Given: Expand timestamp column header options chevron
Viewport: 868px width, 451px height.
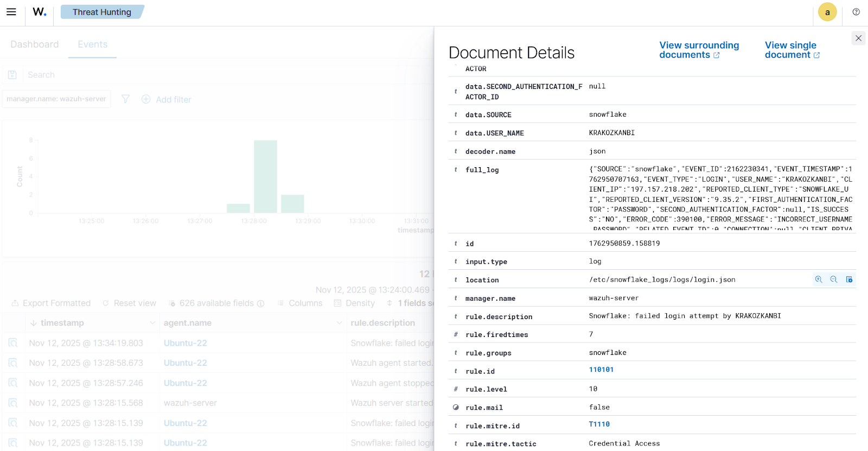Looking at the screenshot, I should coord(152,323).
